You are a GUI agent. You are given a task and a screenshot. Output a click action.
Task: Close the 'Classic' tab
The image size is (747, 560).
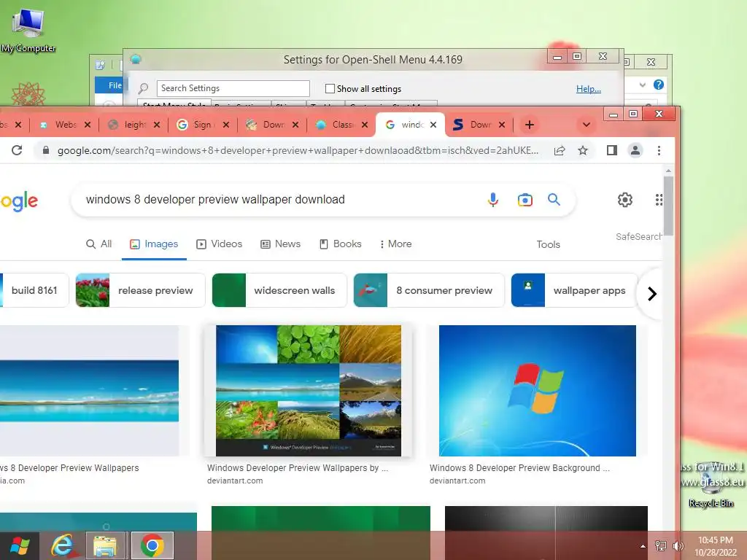(365, 125)
